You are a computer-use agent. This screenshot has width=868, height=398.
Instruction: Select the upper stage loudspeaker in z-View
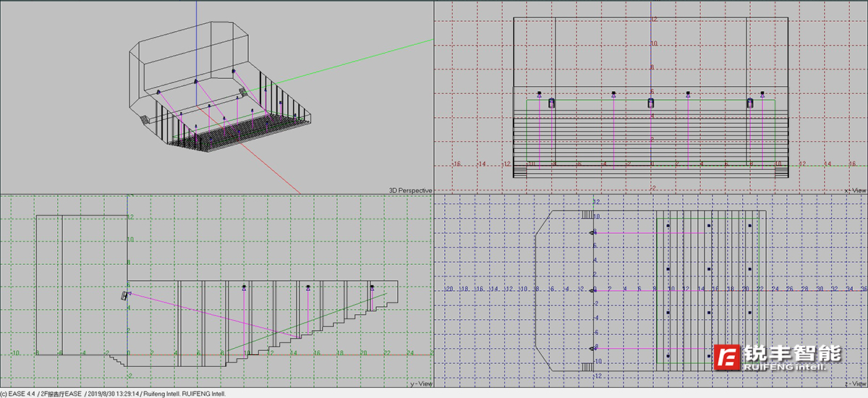point(593,232)
